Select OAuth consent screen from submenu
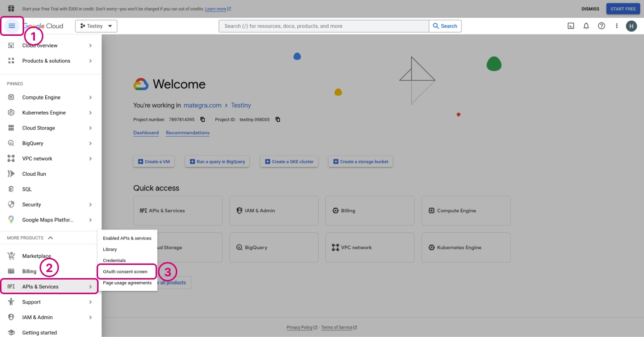The image size is (644, 337). [x=125, y=271]
